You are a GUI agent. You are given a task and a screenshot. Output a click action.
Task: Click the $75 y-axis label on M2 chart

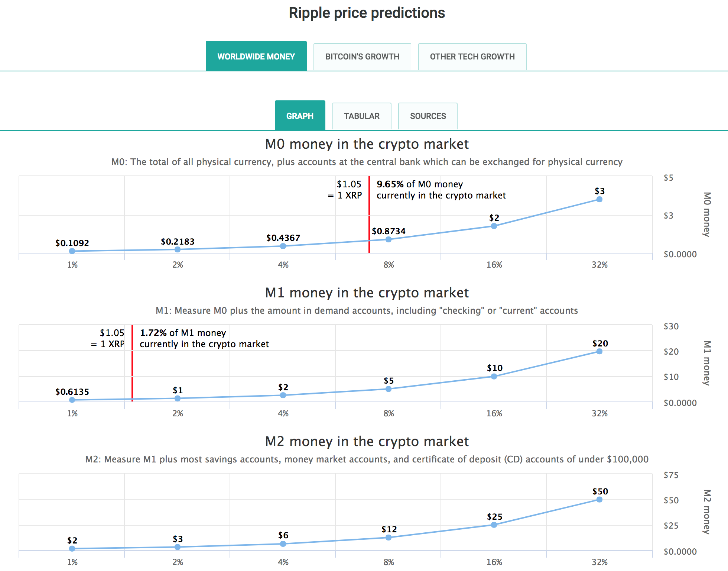pos(671,475)
